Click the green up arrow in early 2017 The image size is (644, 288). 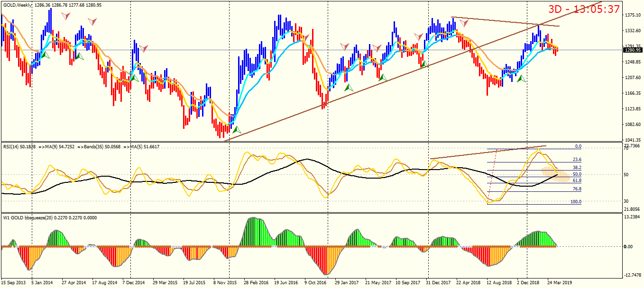(x=349, y=88)
